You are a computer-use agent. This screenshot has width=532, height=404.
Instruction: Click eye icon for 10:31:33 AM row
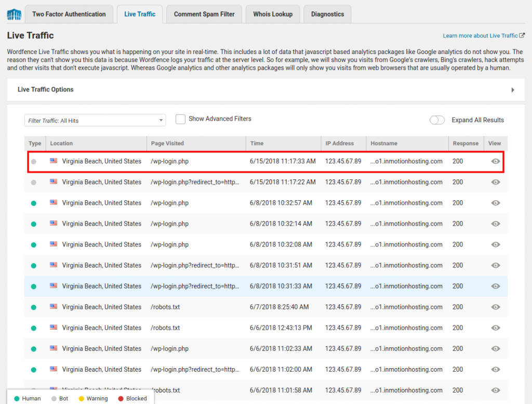tap(495, 286)
